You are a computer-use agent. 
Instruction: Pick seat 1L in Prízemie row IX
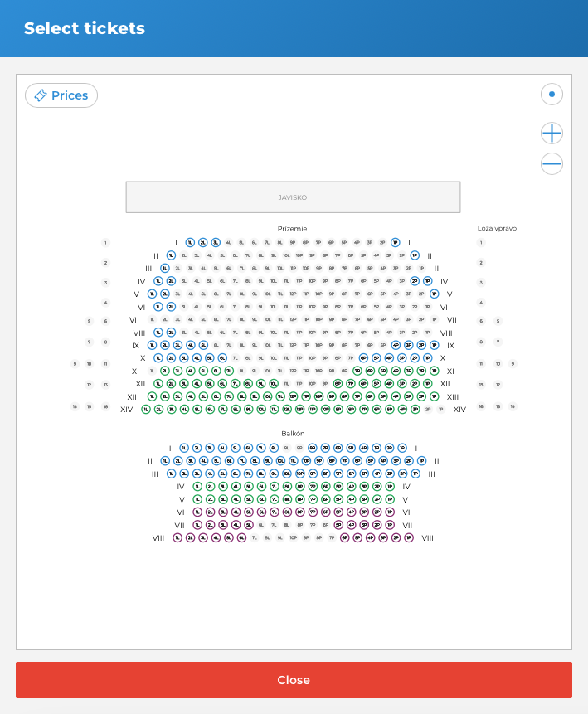(152, 345)
